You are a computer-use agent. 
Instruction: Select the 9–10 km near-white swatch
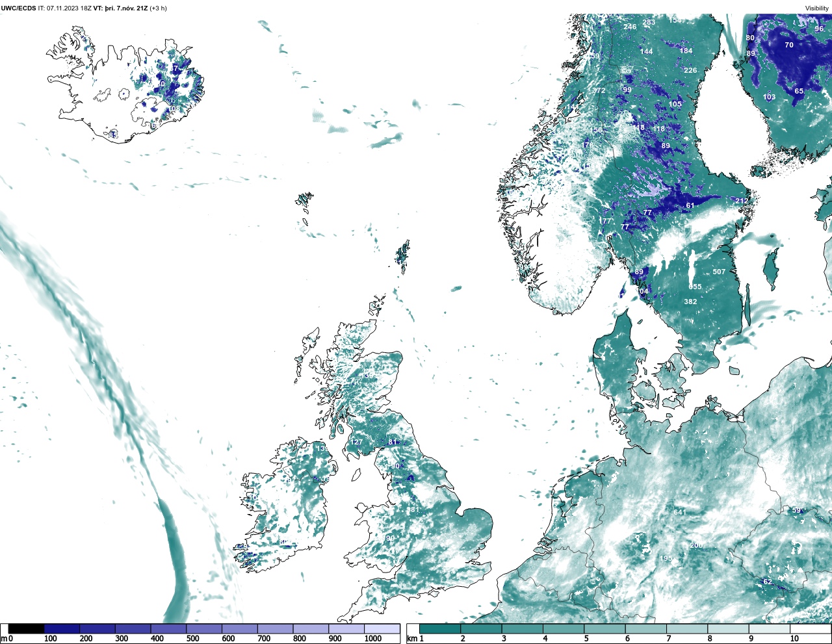[770, 628]
